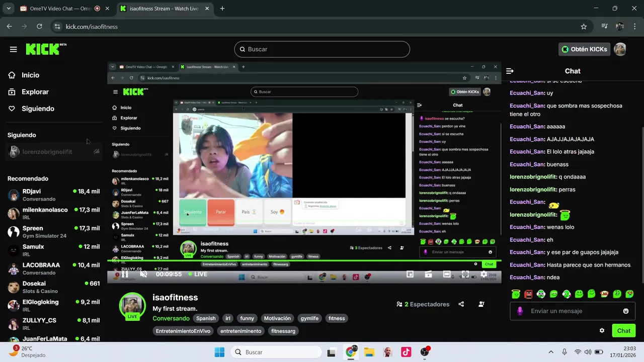Screen dimensions: 644x362
Task: Collapse the Chat panel with the arrow icon
Action: point(510,71)
